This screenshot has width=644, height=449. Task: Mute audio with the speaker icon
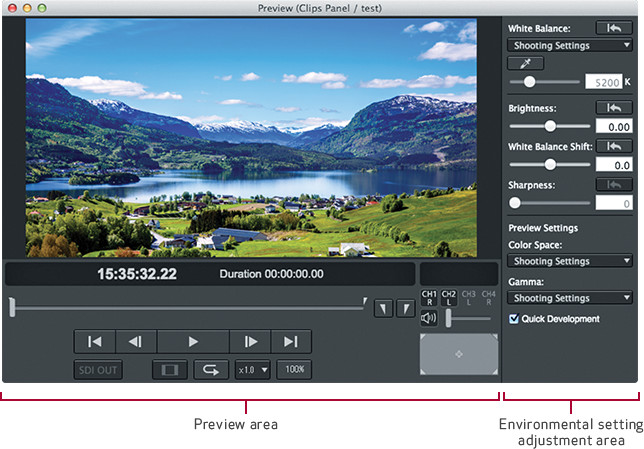pos(429,319)
